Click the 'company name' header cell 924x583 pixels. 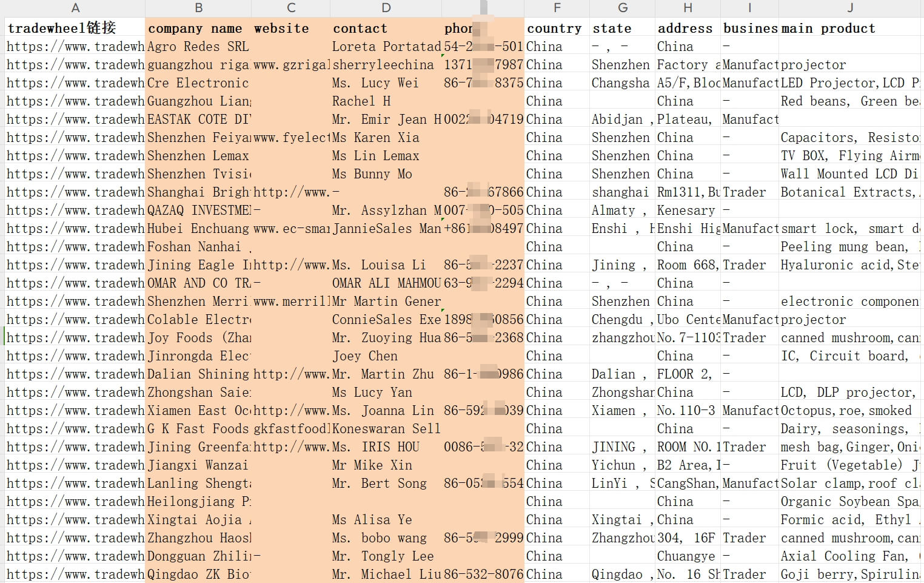pos(198,28)
